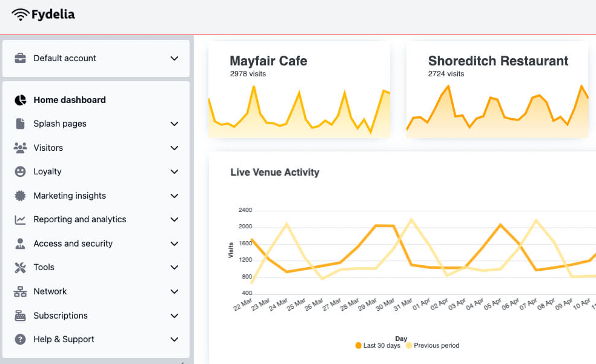Click the Splash pages document icon
The image size is (596, 364).
(x=21, y=124)
